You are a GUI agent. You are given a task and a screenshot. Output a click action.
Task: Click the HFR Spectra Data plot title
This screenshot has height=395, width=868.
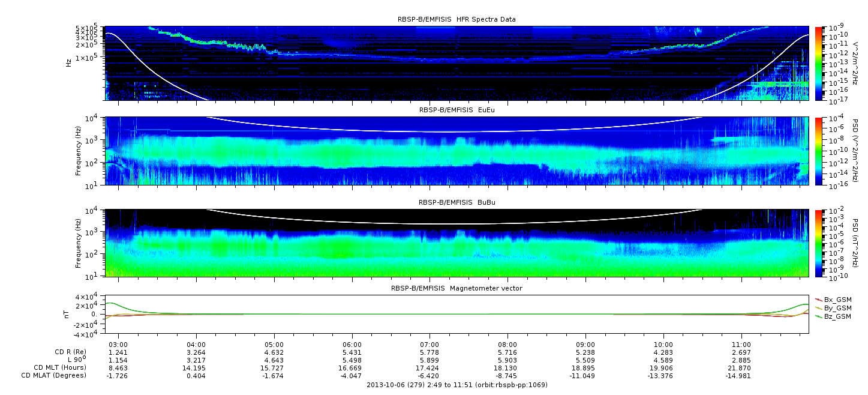pyautogui.click(x=456, y=19)
